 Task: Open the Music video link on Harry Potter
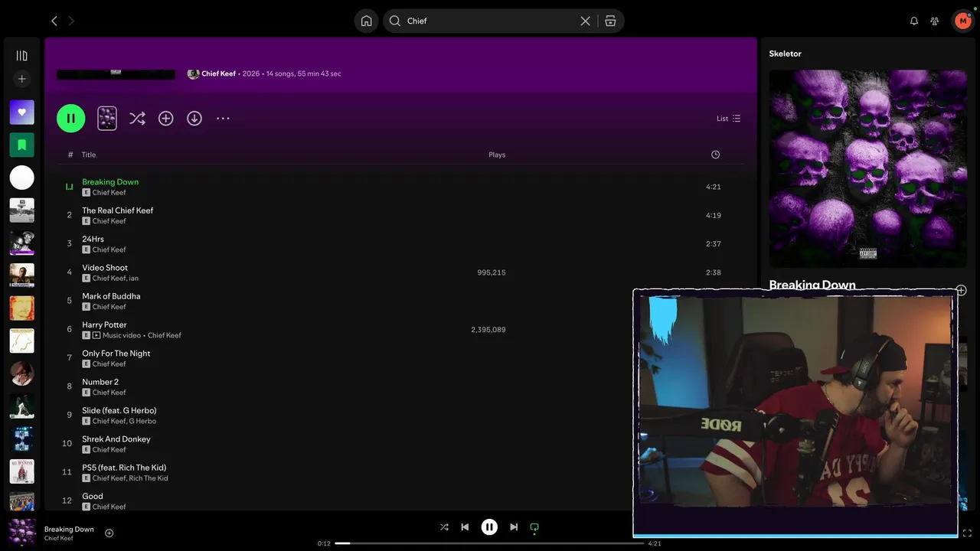coord(122,335)
